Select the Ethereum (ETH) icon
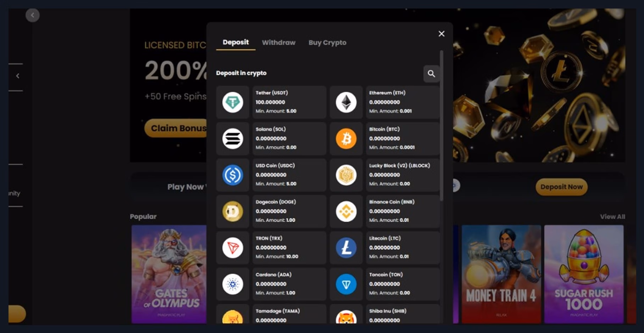 346,102
